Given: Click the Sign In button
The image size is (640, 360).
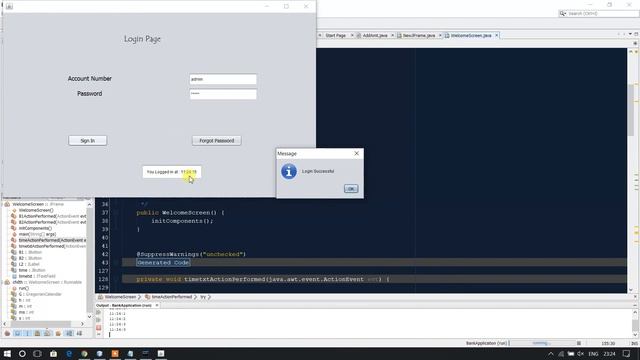Looking at the screenshot, I should pyautogui.click(x=87, y=140).
